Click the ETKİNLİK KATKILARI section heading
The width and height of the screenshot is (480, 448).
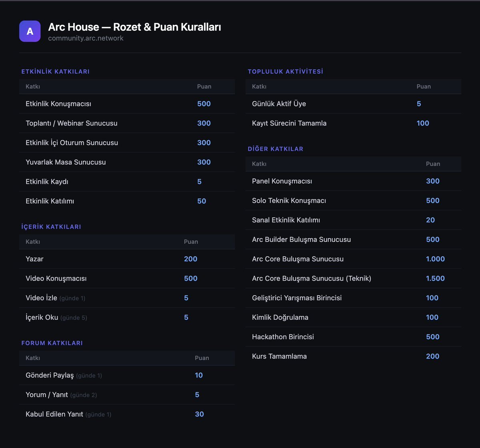(x=56, y=72)
